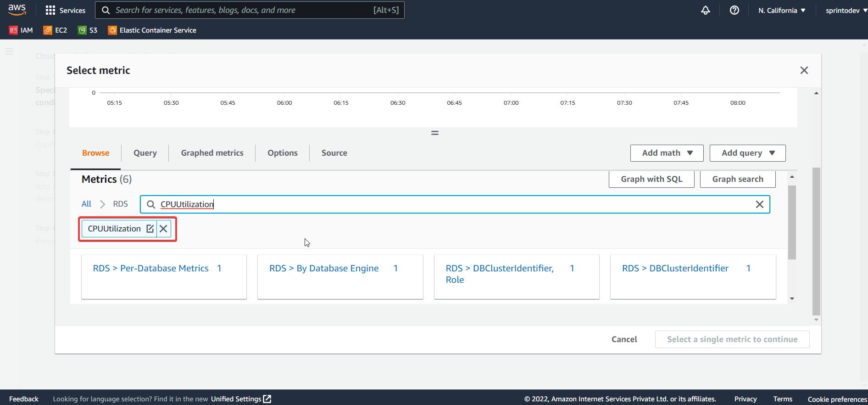Edit the CPUUtilization filter tag
The image size is (868, 405).
click(150, 229)
